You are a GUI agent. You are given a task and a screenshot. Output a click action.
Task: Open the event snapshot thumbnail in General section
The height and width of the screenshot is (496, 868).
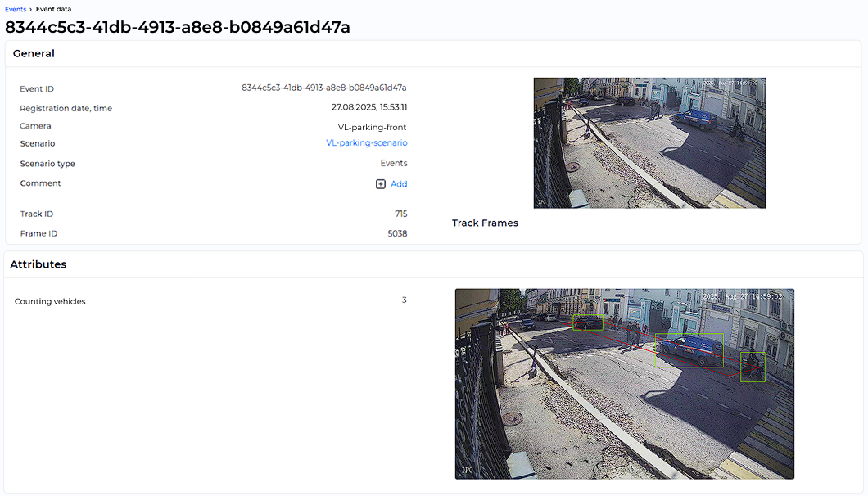(649, 142)
